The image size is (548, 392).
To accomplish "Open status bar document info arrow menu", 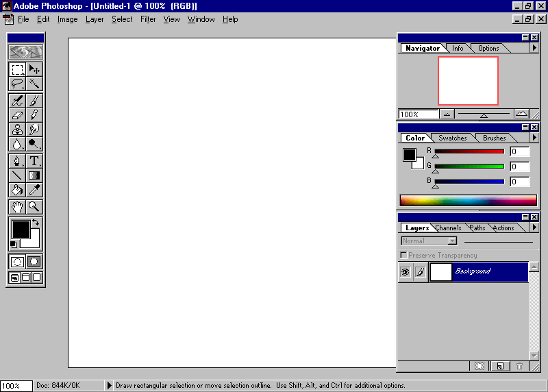I will (x=109, y=385).
